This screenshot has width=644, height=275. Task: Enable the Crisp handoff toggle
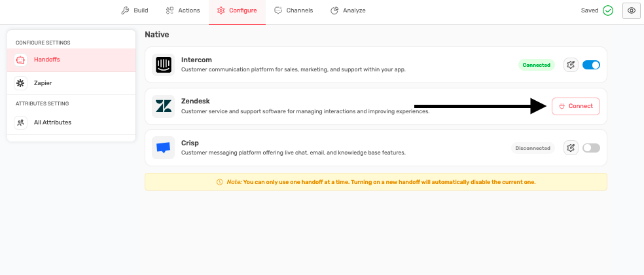pyautogui.click(x=591, y=148)
